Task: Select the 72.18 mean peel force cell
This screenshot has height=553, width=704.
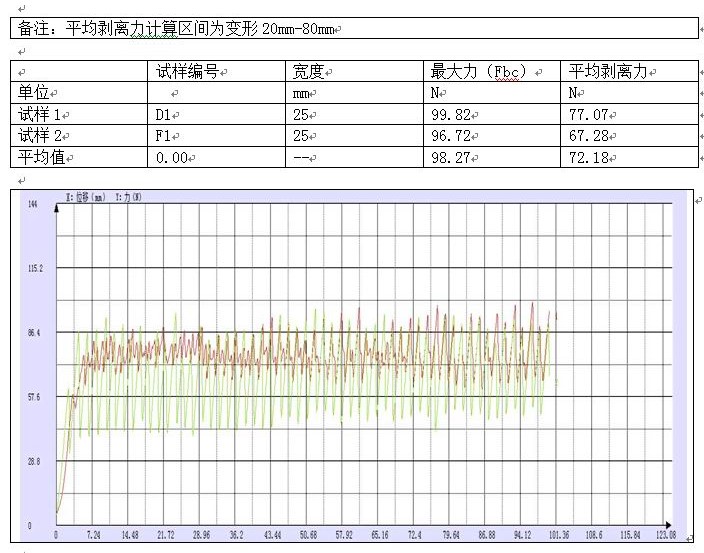Action: point(588,157)
